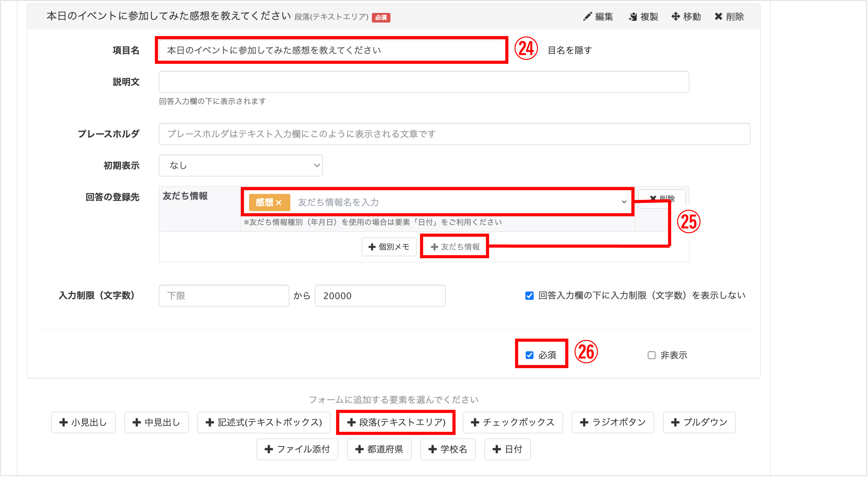Remove the 感想 tag with its X
Viewport: 868px width, 477px height.
coord(279,203)
